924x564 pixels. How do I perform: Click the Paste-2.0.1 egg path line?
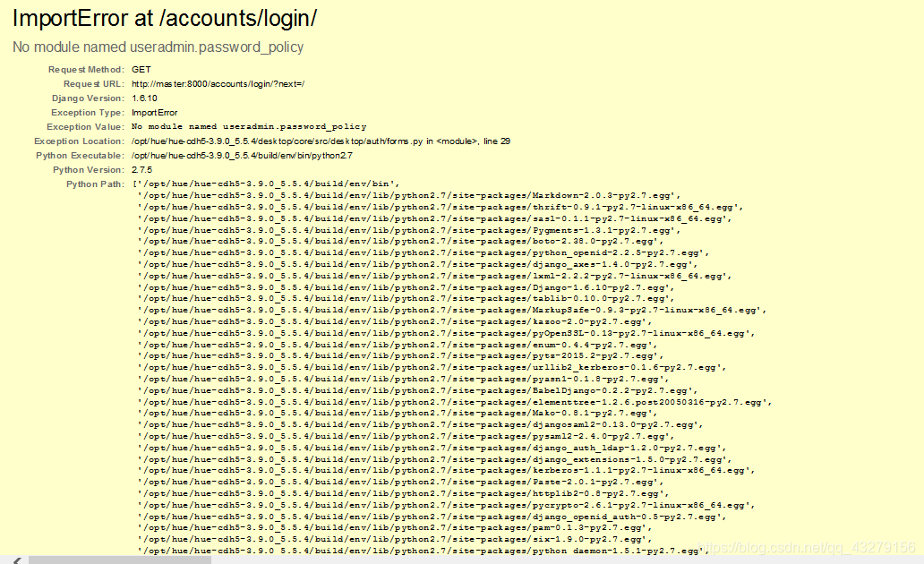click(401, 482)
